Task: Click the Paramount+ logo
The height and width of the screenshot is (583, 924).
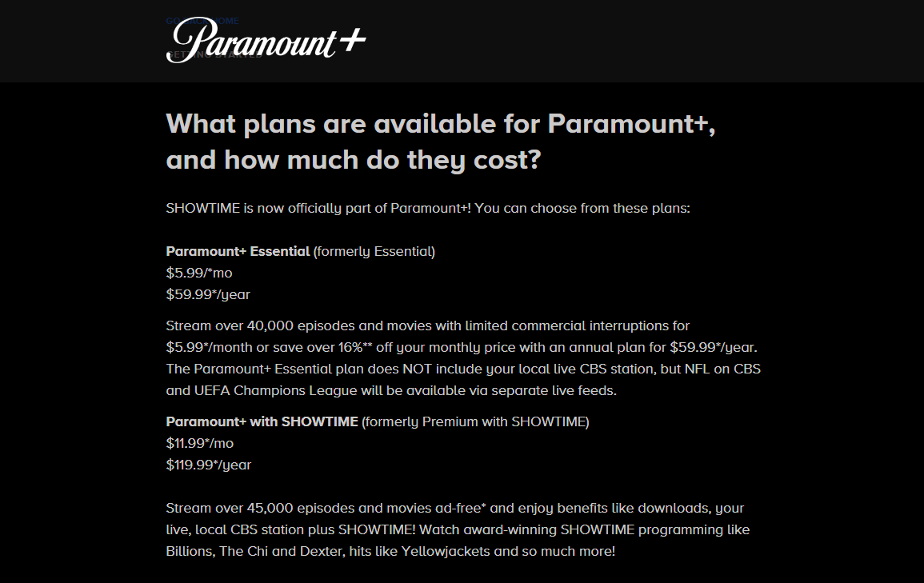Action: pyautogui.click(x=266, y=40)
